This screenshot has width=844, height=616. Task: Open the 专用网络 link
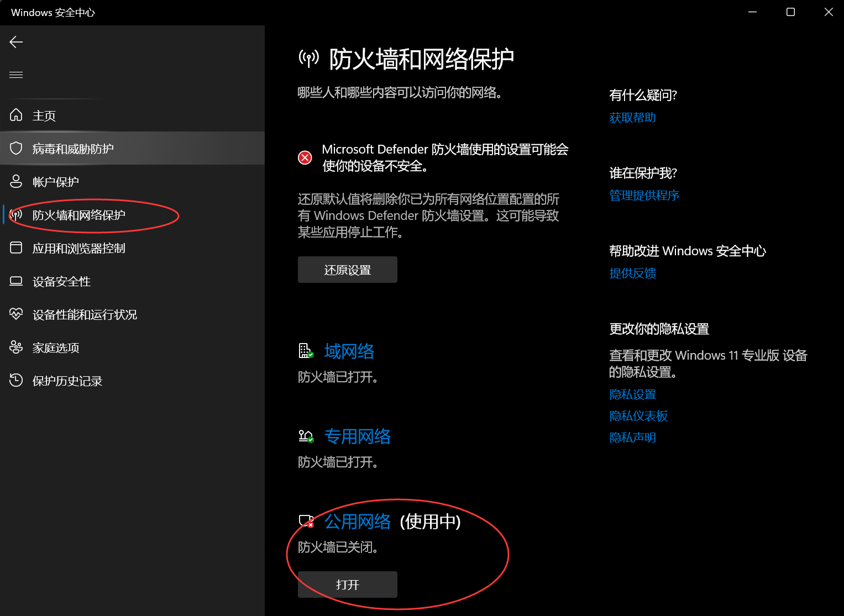coord(358,436)
